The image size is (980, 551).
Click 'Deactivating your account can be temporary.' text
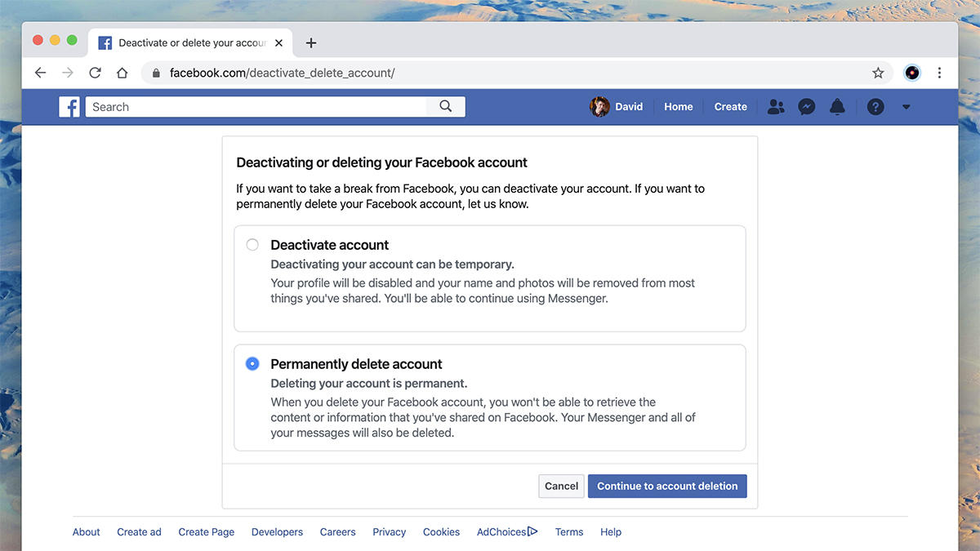(x=393, y=264)
